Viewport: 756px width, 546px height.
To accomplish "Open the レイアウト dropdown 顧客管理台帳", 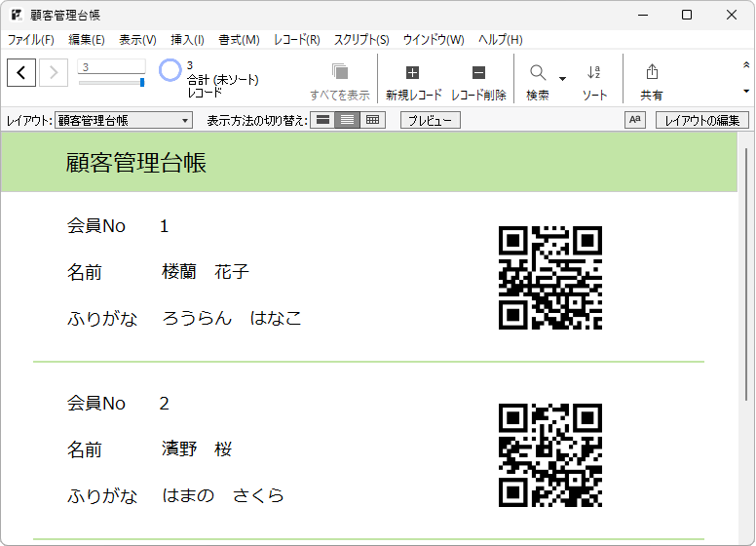I will [x=124, y=120].
